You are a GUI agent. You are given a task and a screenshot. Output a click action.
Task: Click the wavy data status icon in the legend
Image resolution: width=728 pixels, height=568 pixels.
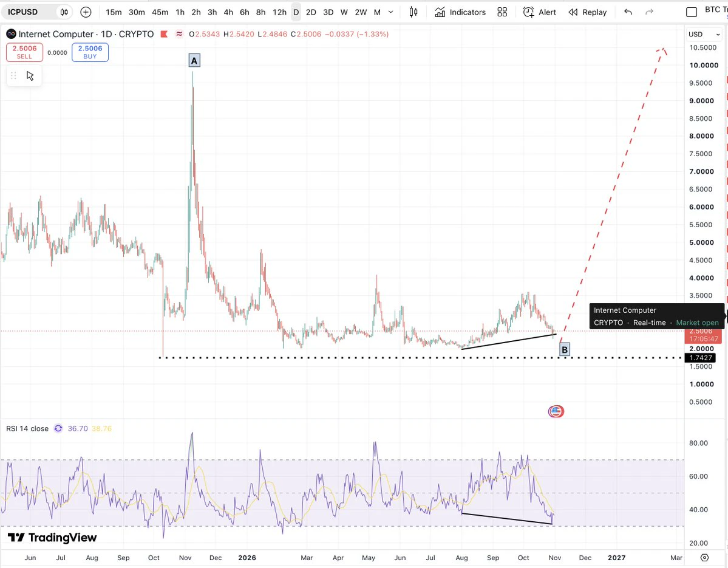coord(179,34)
